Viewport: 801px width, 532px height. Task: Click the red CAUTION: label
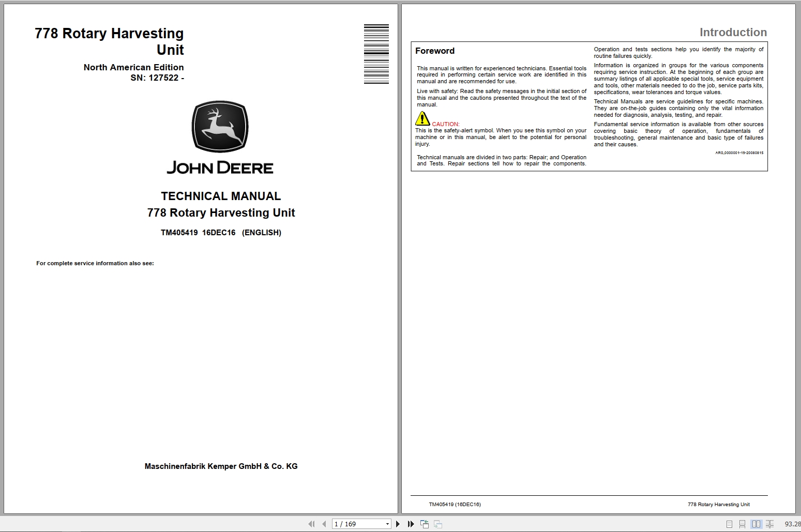[x=446, y=124]
